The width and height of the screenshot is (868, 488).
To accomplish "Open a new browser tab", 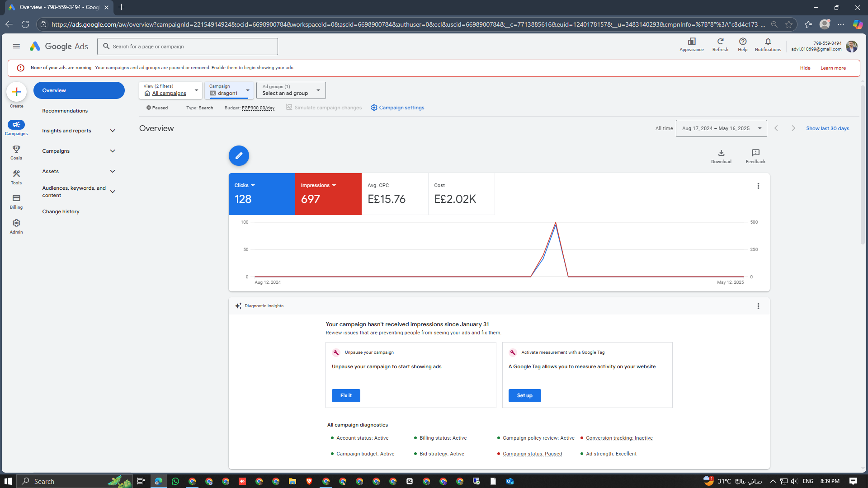I will pos(121,7).
